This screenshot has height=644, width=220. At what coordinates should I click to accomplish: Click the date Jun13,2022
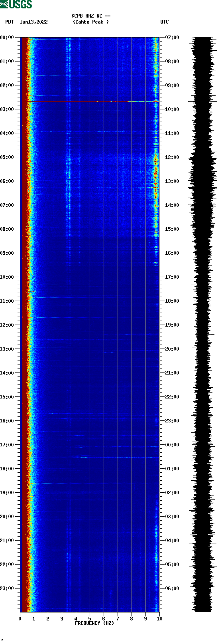tap(34, 22)
